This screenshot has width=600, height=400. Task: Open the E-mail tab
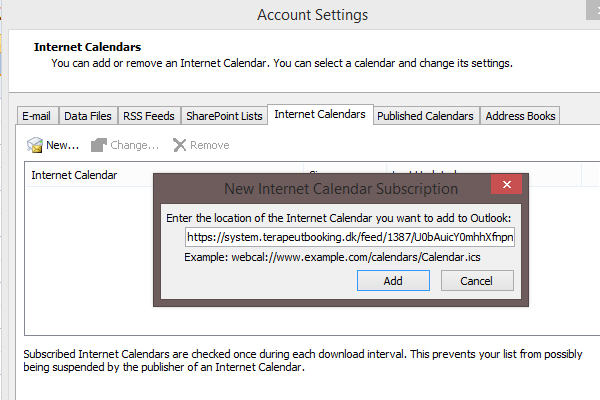coord(37,116)
